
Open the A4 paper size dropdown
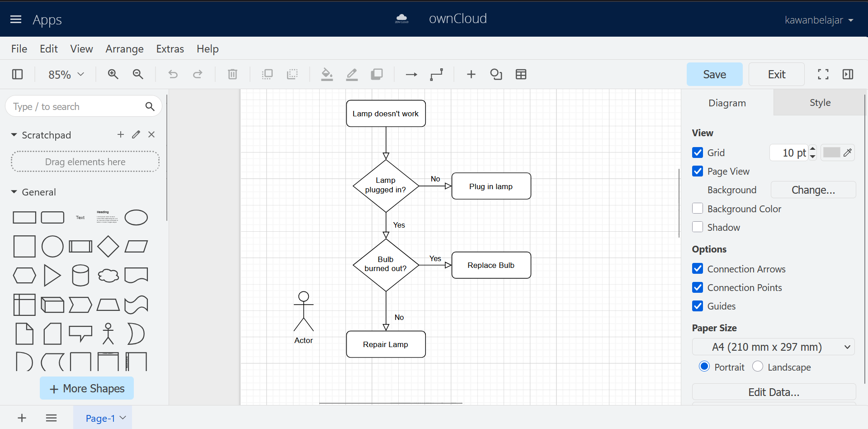click(x=773, y=347)
